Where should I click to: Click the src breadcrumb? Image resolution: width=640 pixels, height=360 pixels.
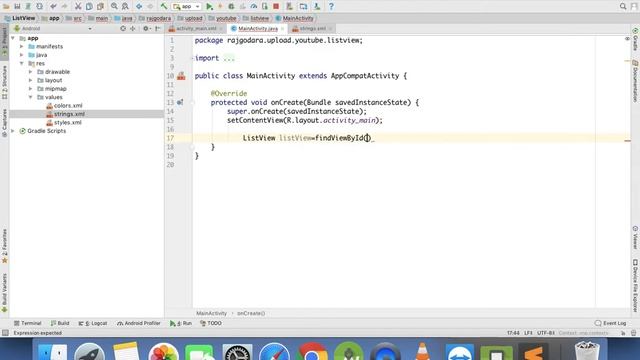click(x=74, y=18)
